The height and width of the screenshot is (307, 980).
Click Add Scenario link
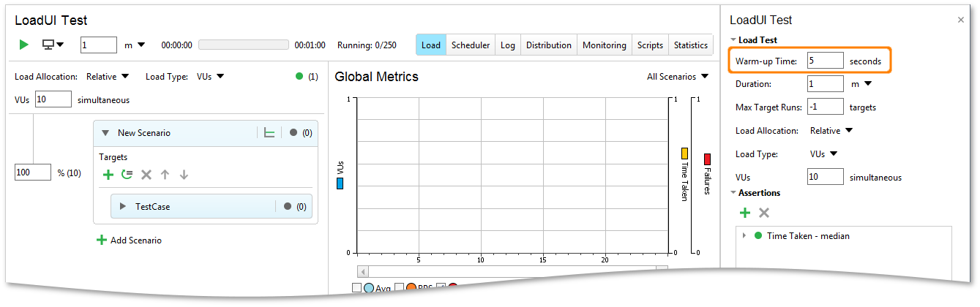click(130, 240)
